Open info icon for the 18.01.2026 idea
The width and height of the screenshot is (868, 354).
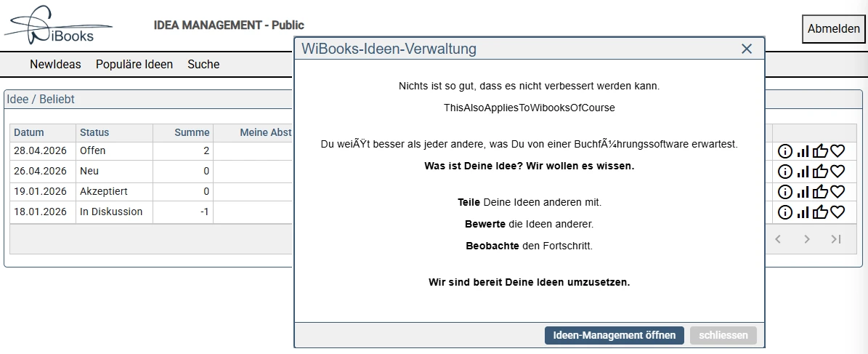tap(785, 212)
